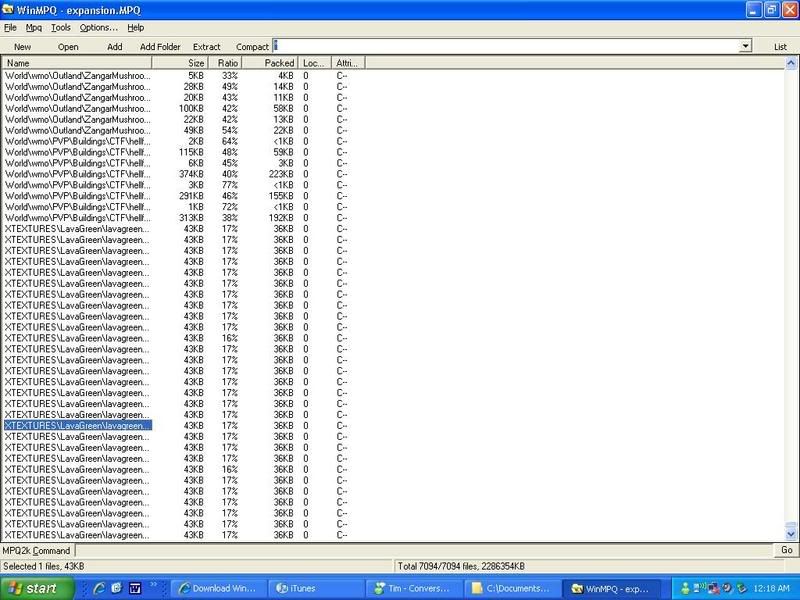Click the Extract toolbar button
The width and height of the screenshot is (800, 600).
[x=207, y=47]
